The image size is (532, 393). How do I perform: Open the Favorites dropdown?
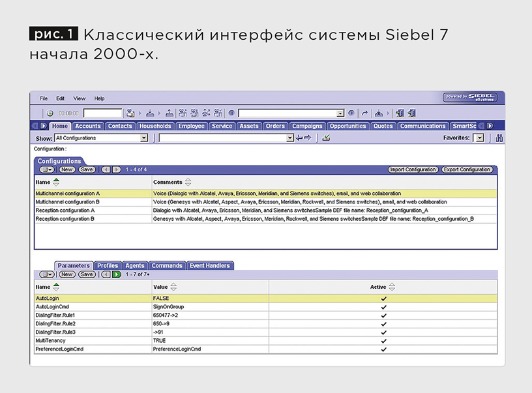tap(479, 138)
